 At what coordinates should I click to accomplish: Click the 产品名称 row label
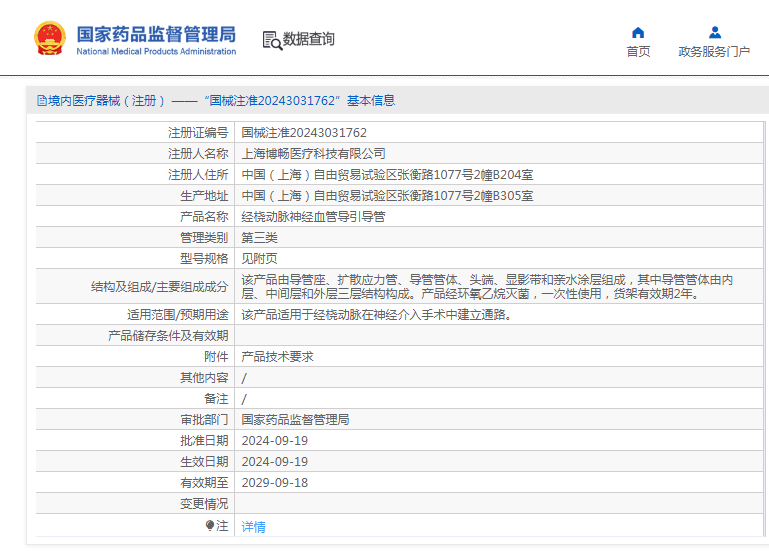pos(204,217)
